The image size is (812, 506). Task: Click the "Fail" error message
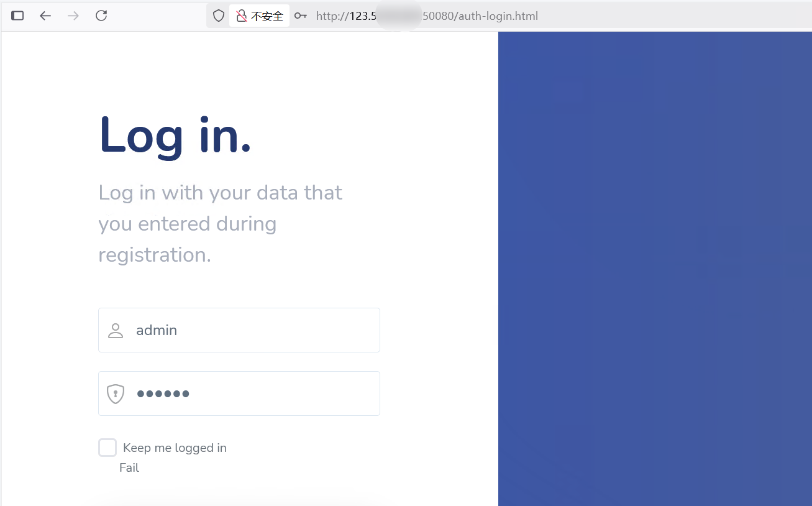129,468
